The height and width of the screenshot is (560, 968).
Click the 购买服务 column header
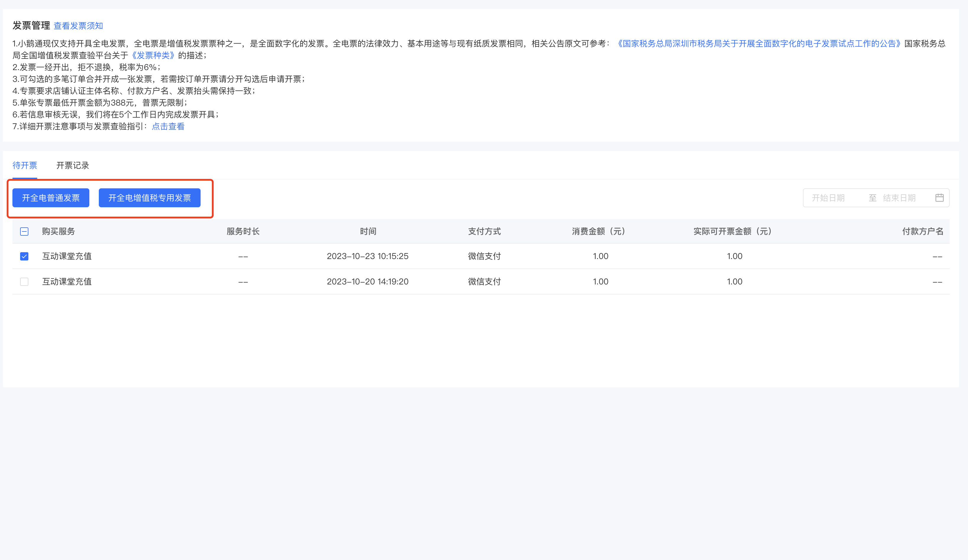[58, 232]
